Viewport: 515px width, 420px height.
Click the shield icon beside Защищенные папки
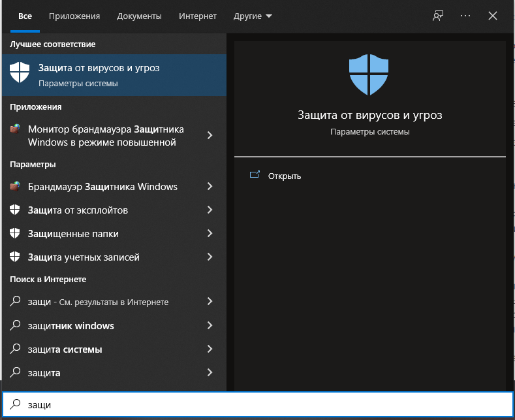point(15,233)
